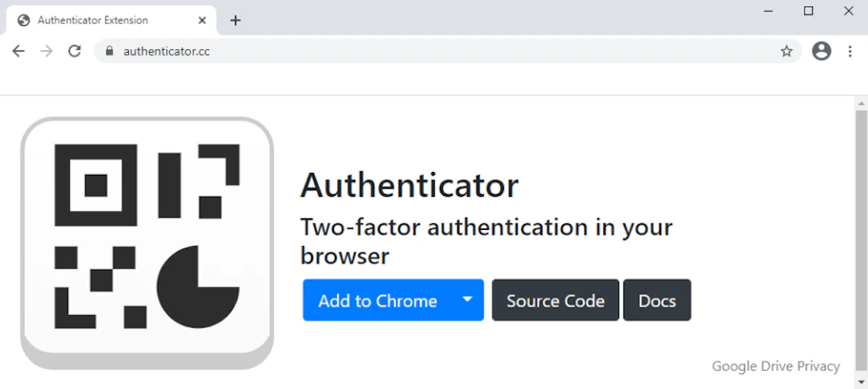Reload the authenticator.cc page
Screen dimensions: 868x389
pyautogui.click(x=75, y=51)
